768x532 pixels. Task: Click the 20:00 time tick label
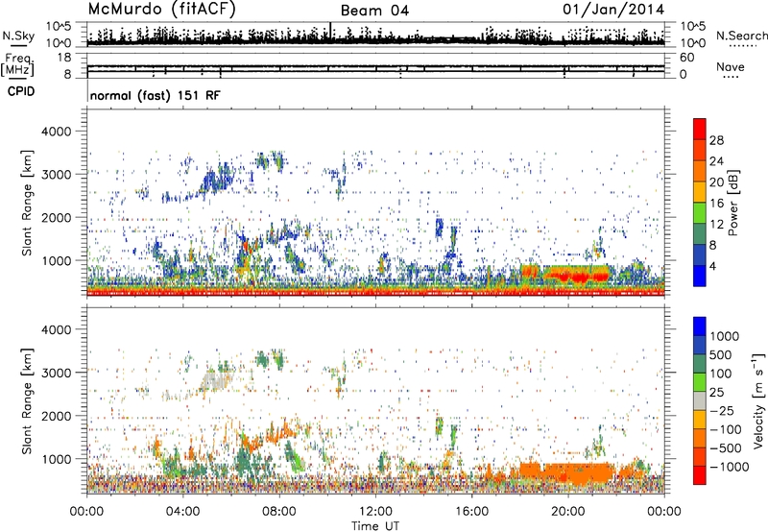click(568, 512)
